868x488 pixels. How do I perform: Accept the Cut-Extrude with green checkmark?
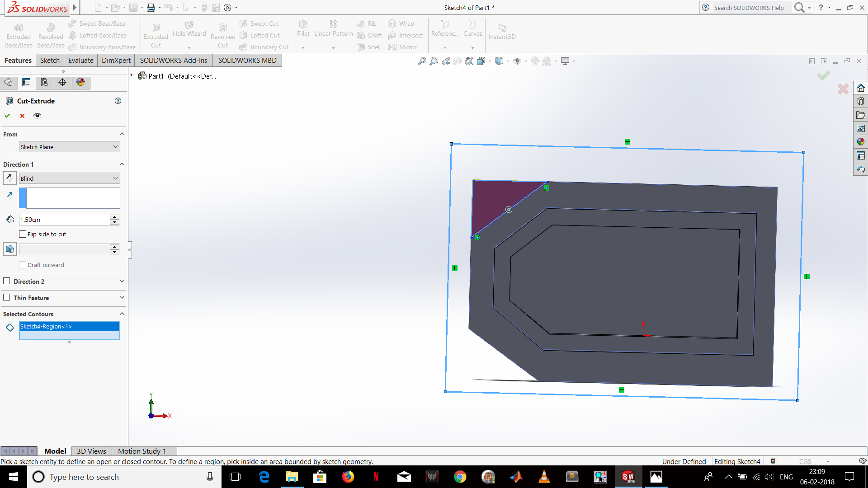click(x=7, y=116)
